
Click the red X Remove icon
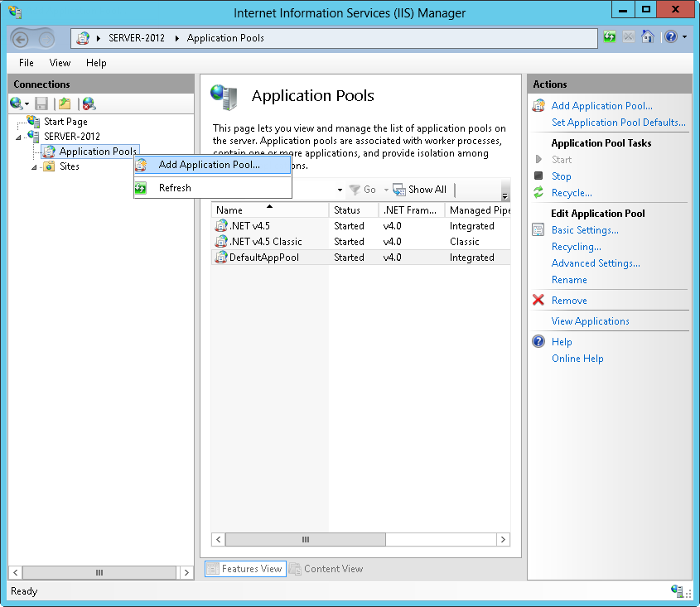pyautogui.click(x=538, y=300)
